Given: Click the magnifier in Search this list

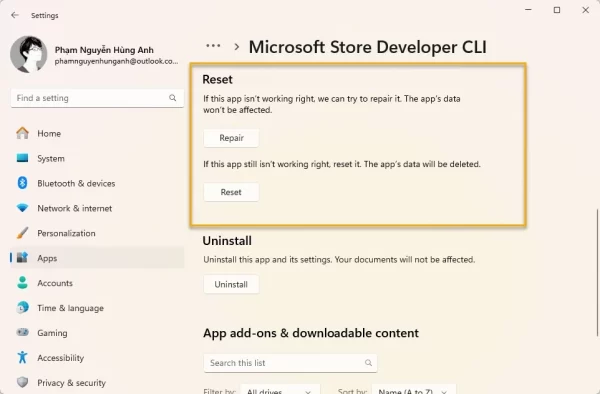Looking at the screenshot, I should [x=368, y=363].
